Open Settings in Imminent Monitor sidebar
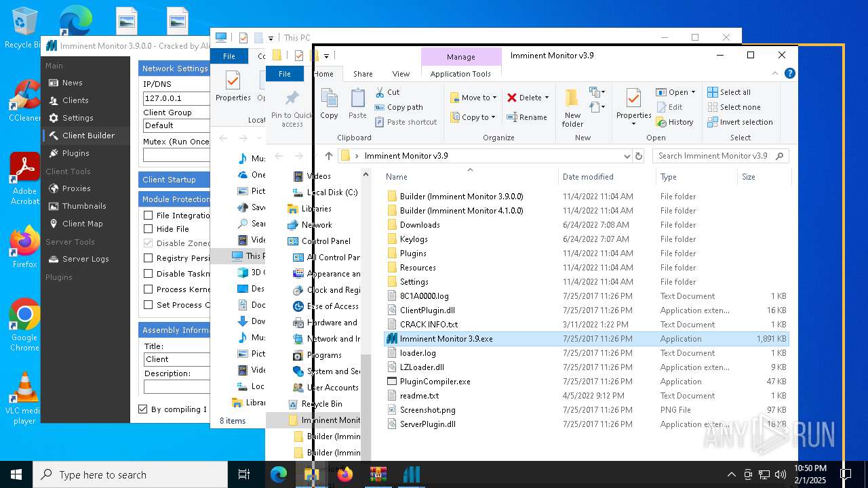Screen dimensions: 868x488 [77, 118]
